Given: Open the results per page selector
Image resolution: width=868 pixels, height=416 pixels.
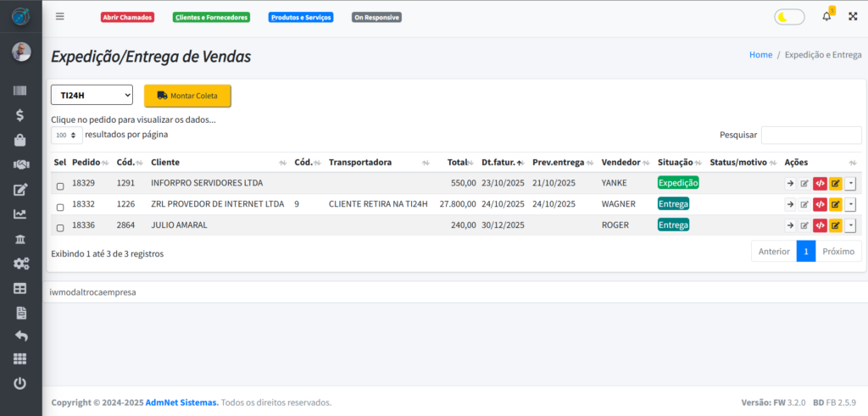Looking at the screenshot, I should [x=66, y=135].
